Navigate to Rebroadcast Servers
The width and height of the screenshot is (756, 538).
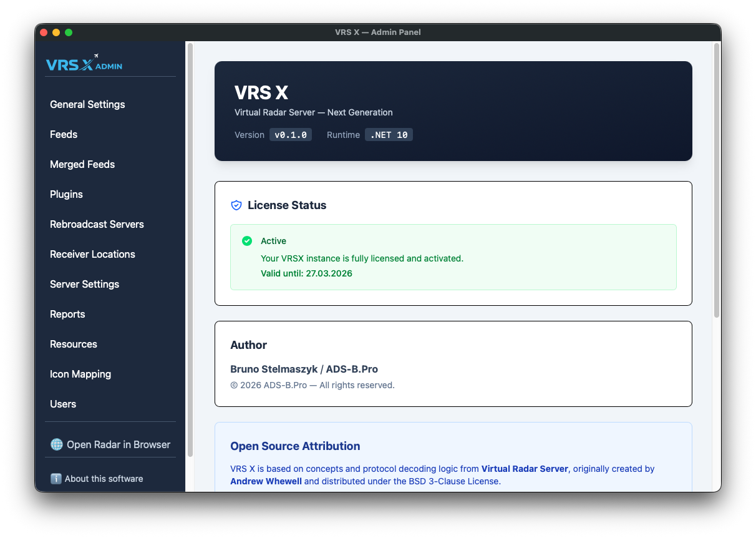click(x=97, y=224)
